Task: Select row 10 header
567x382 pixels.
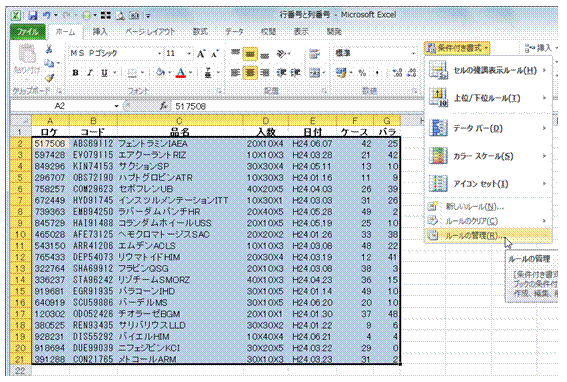Action: [20, 234]
